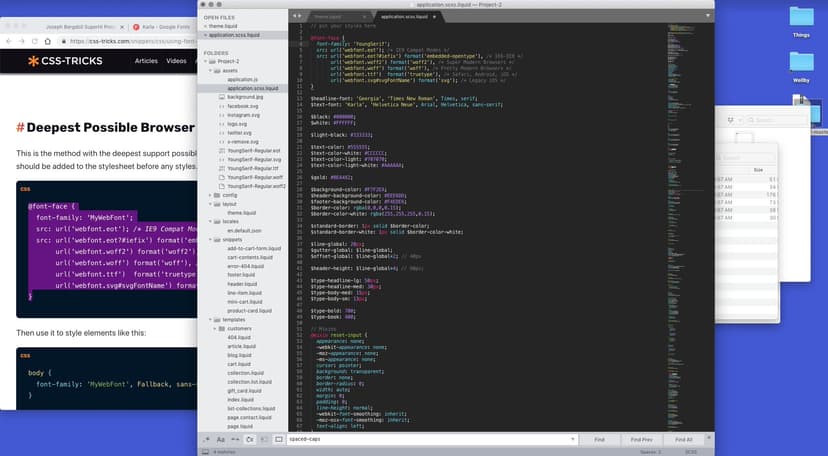Click the Find Prev button

(641, 439)
